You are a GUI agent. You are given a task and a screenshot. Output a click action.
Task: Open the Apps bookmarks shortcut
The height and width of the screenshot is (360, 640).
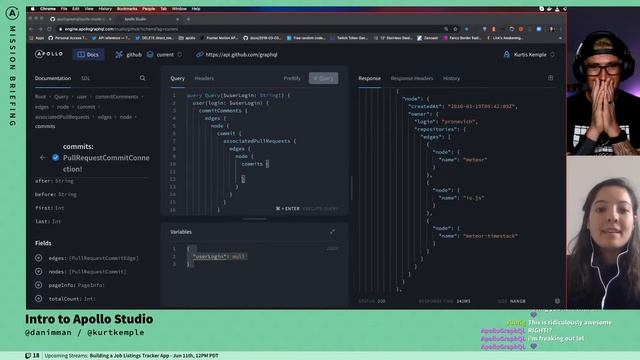tap(37, 38)
